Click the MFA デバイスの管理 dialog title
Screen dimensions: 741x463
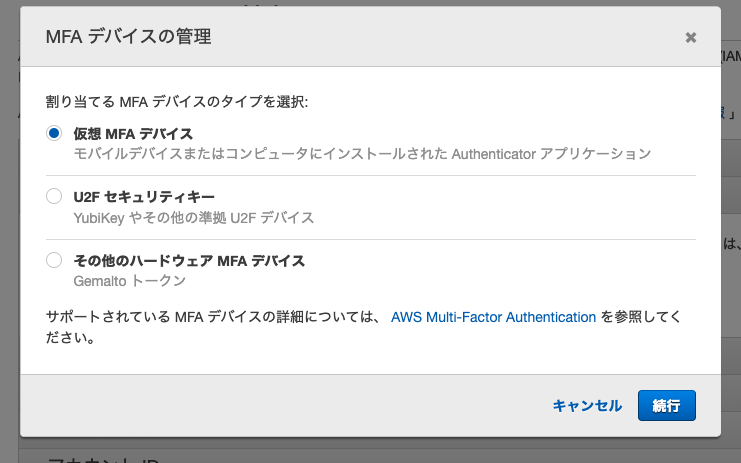128,38
